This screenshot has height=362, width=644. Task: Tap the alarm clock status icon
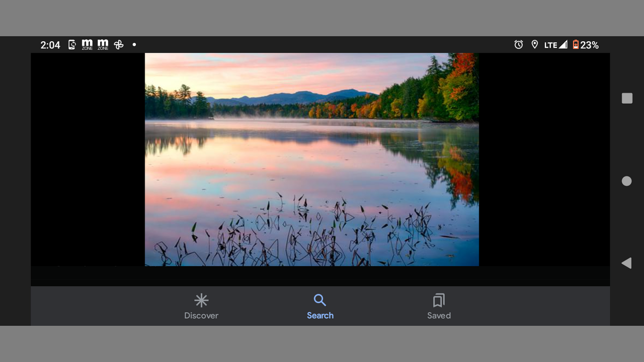point(518,45)
